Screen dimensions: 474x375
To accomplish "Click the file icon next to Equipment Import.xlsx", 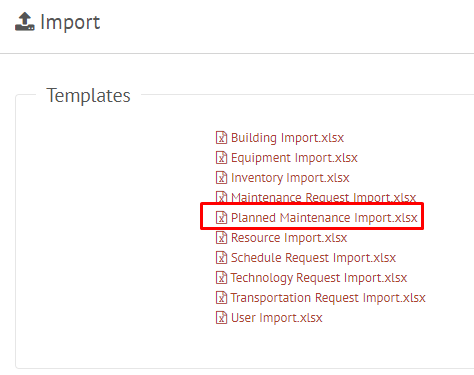I will [221, 157].
